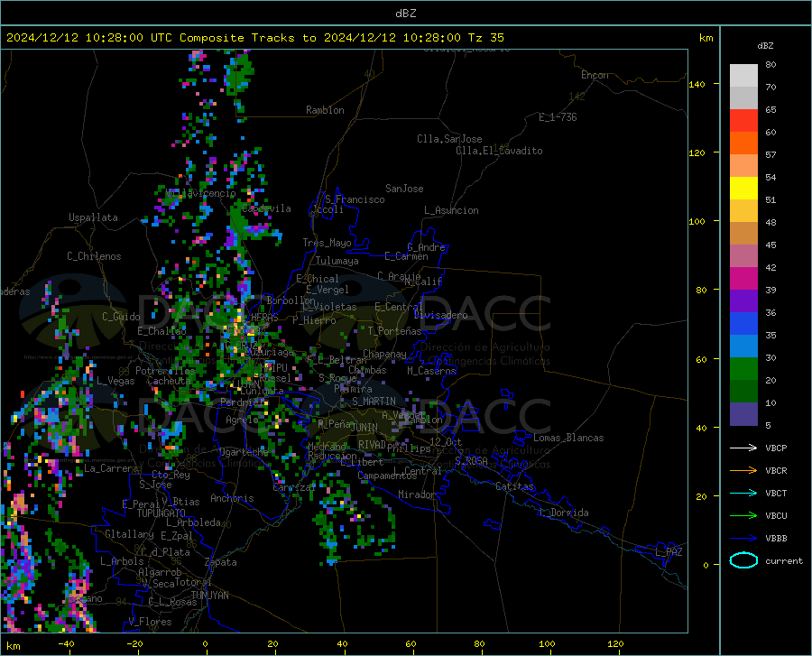Click the Zapata label
Screen dimensions: 812x656
pos(221,562)
